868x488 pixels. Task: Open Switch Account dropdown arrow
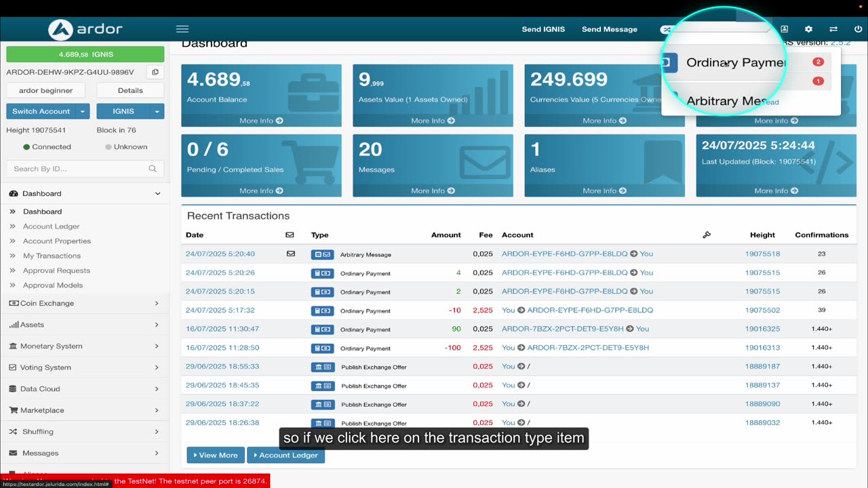83,111
